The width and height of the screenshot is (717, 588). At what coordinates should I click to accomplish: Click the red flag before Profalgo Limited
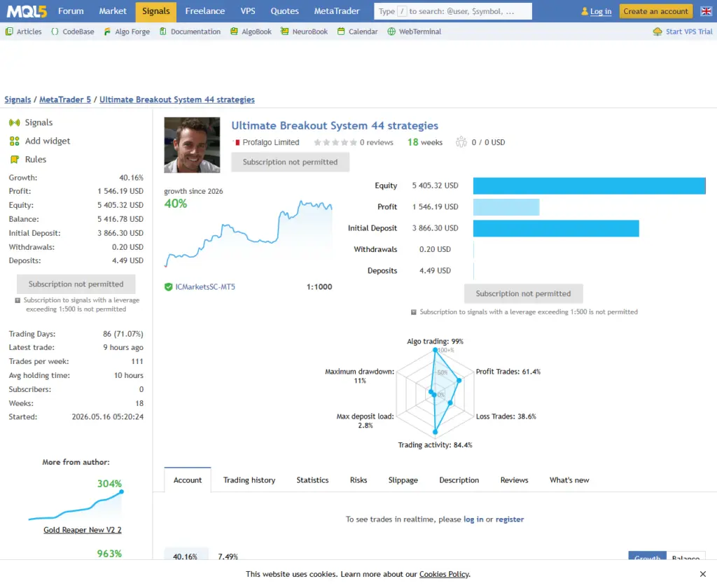[237, 143]
